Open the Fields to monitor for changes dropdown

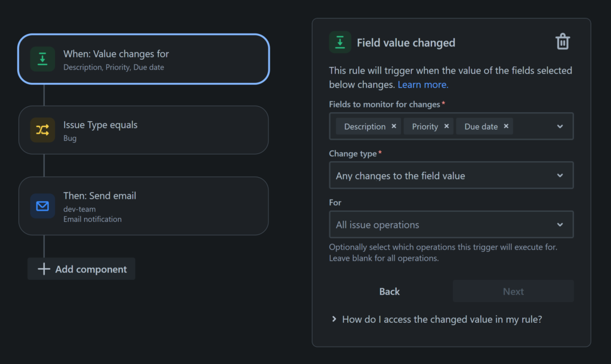[560, 126]
